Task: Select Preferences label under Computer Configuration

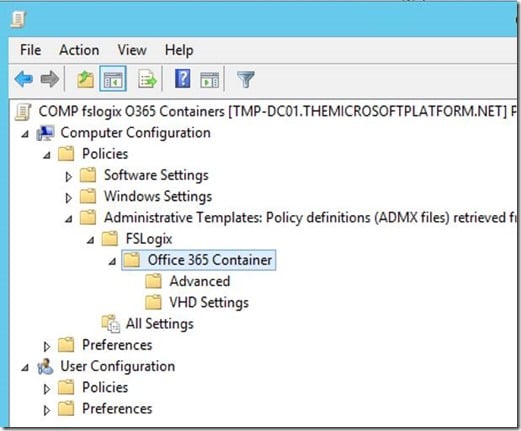Action: [117, 345]
